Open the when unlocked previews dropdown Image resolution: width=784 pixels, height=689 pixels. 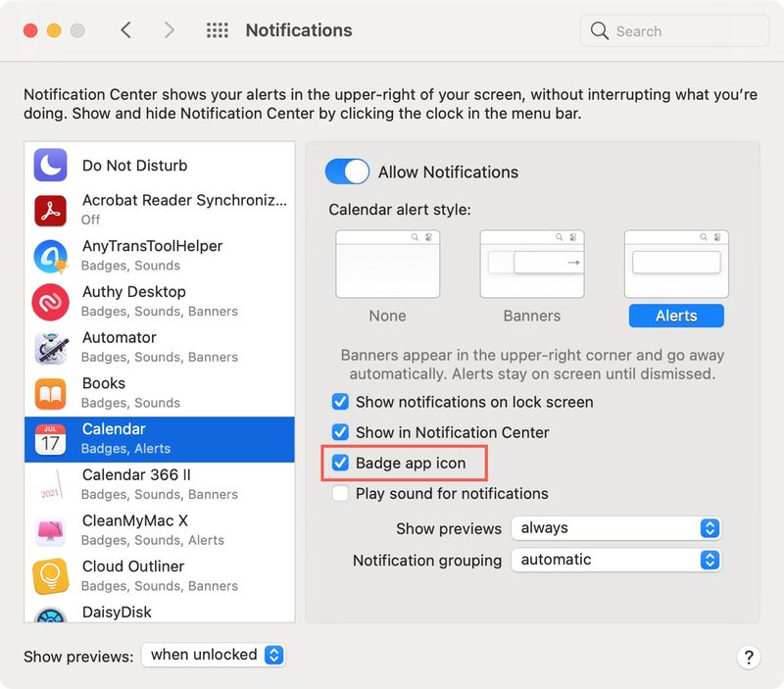(x=213, y=655)
